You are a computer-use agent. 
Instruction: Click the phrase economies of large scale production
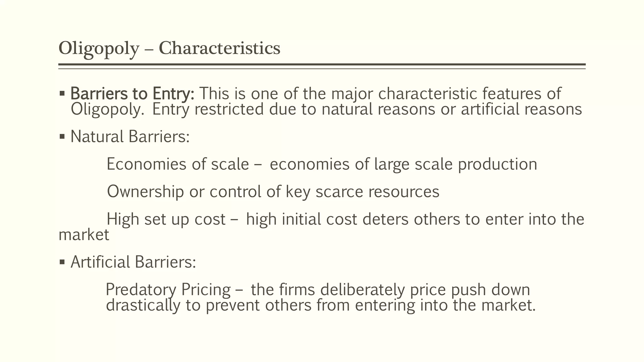(403, 164)
